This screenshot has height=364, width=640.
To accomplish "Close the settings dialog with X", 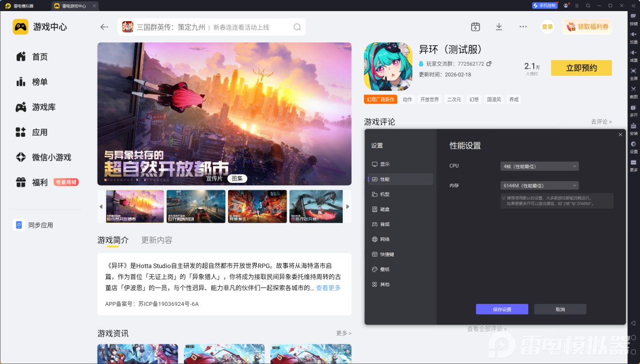I will (x=620, y=134).
